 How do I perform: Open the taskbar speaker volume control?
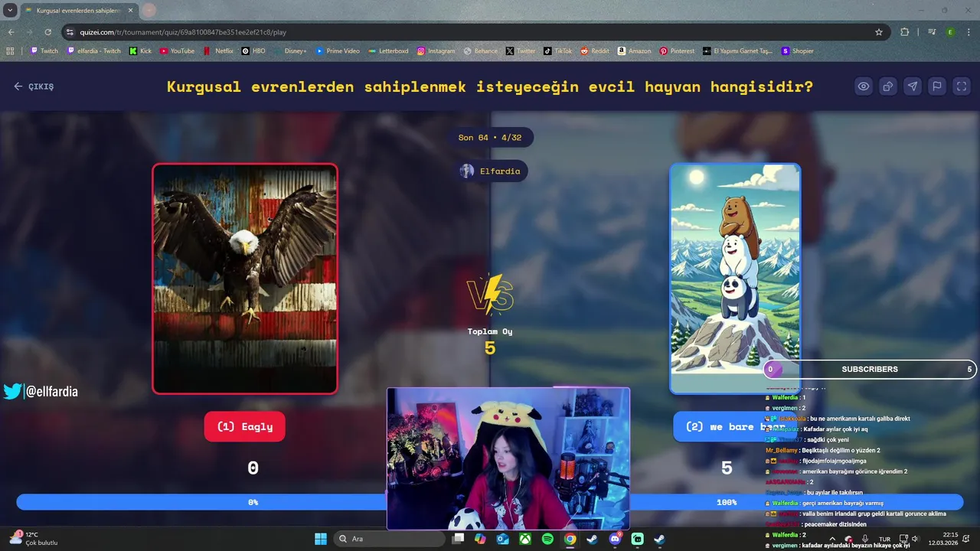pyautogui.click(x=915, y=539)
